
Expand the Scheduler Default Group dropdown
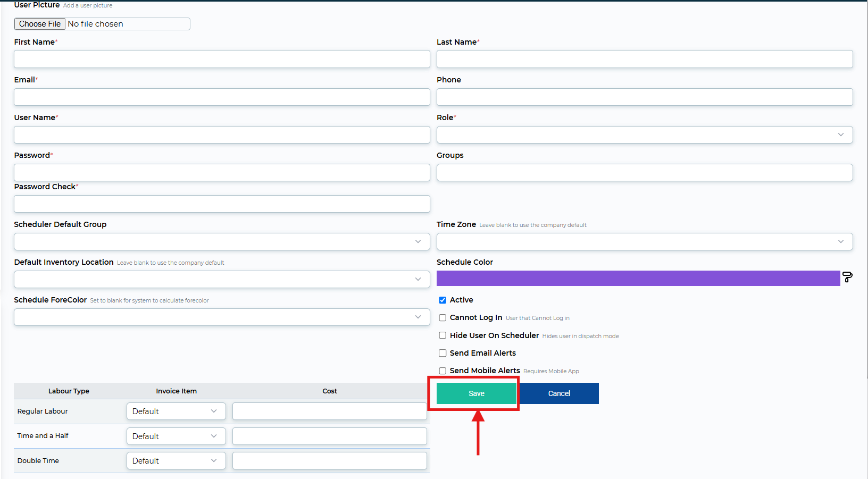coord(222,241)
